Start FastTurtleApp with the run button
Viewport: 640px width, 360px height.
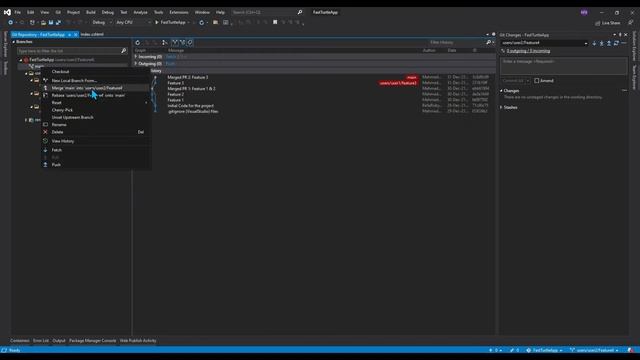point(171,22)
